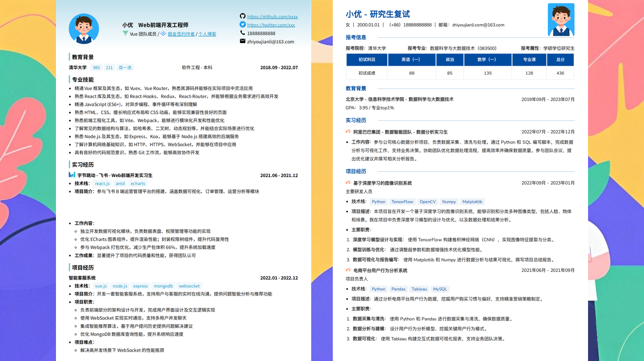Click the react.js tech stack tag

pyautogui.click(x=102, y=183)
